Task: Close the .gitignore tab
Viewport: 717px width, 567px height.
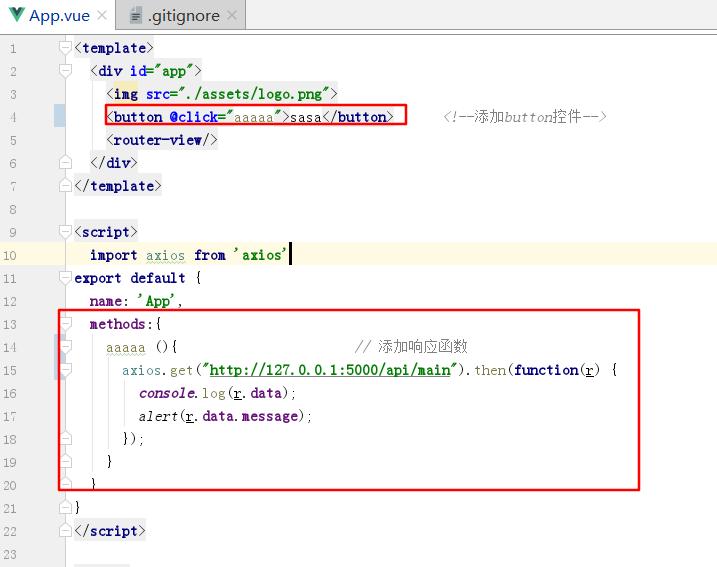Action: point(232,16)
